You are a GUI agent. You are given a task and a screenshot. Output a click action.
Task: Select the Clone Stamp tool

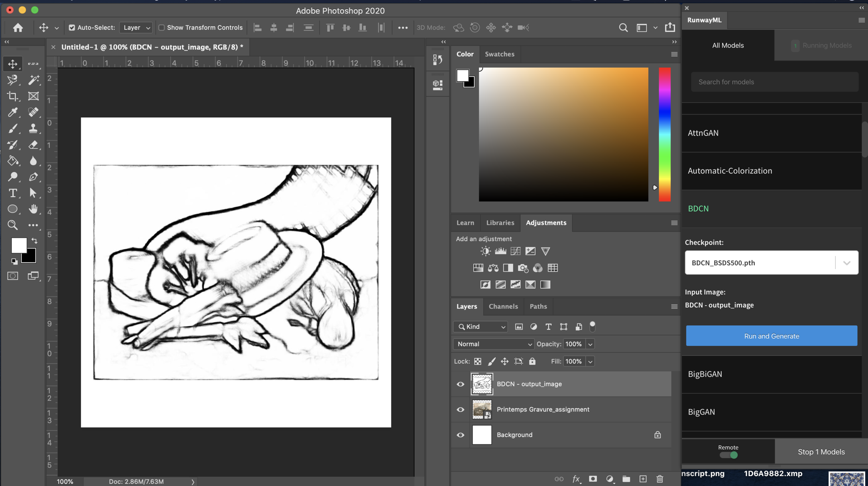[x=33, y=128]
